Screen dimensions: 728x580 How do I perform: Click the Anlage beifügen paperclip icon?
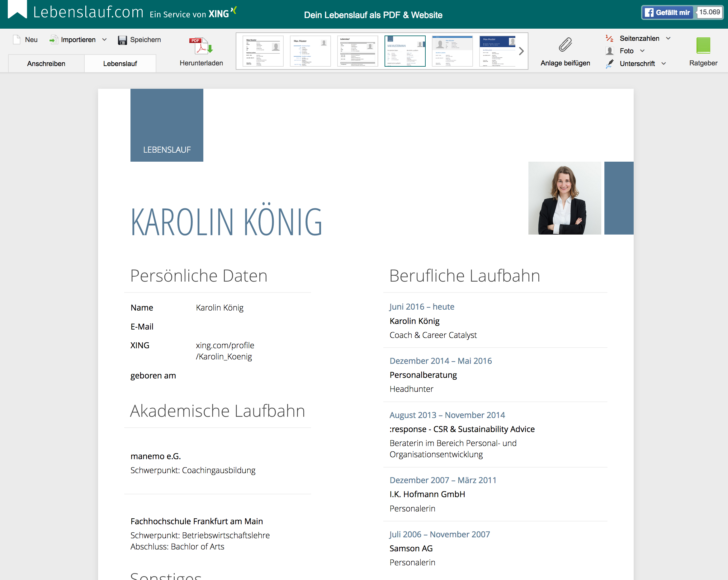565,45
